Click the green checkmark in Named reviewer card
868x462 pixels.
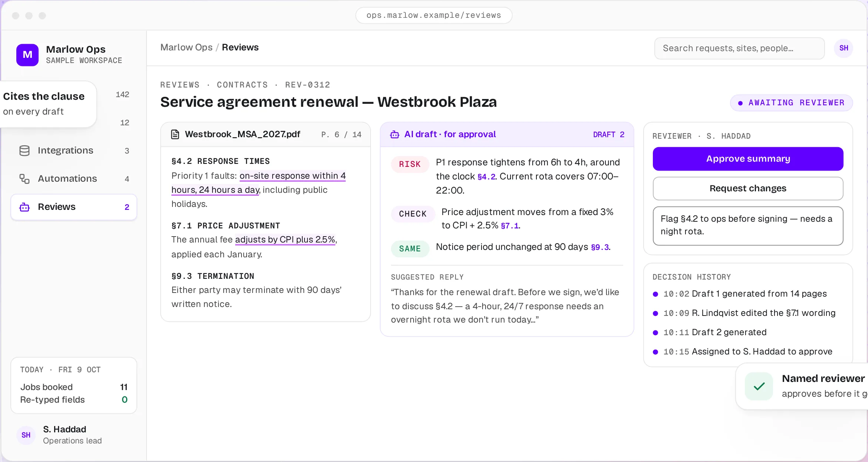[x=759, y=386]
